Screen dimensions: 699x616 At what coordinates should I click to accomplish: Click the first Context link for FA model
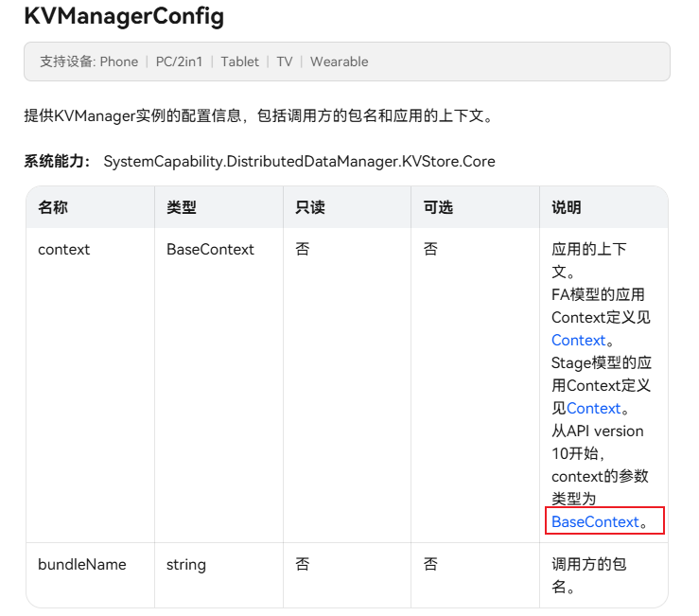click(x=578, y=340)
